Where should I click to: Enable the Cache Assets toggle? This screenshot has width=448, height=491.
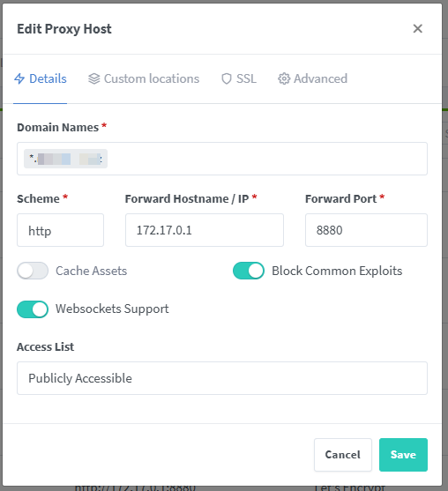[33, 271]
